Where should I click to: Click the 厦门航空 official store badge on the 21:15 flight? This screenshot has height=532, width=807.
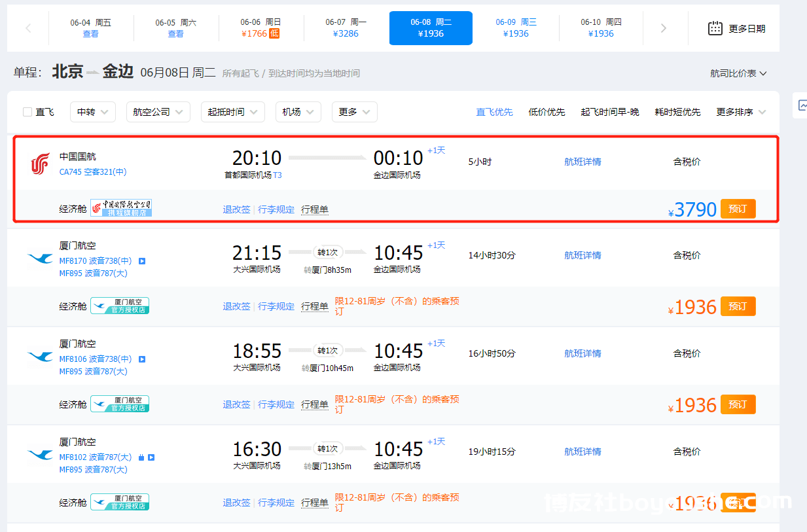[x=120, y=306]
